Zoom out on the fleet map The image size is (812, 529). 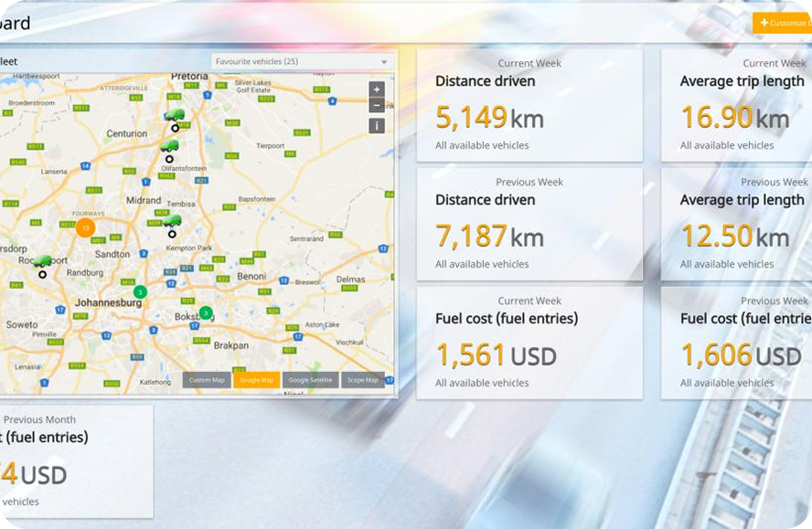(376, 105)
